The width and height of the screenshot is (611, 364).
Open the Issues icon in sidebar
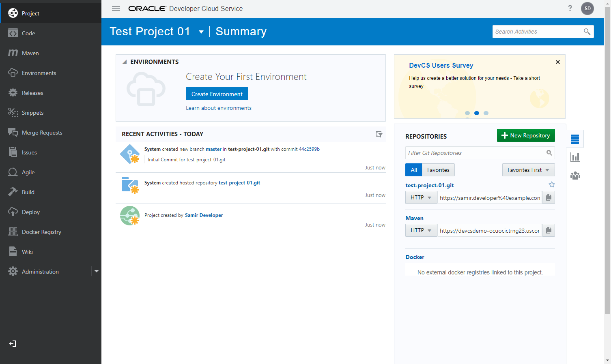click(x=13, y=152)
